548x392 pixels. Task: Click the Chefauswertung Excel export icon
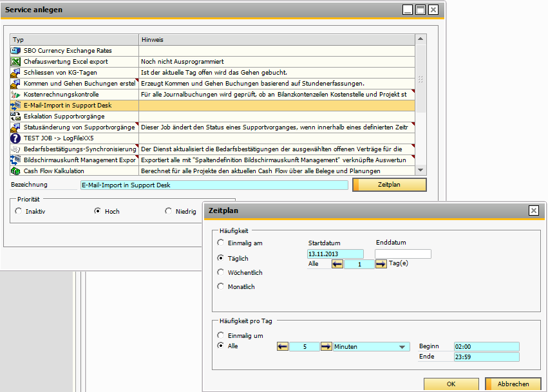click(15, 62)
